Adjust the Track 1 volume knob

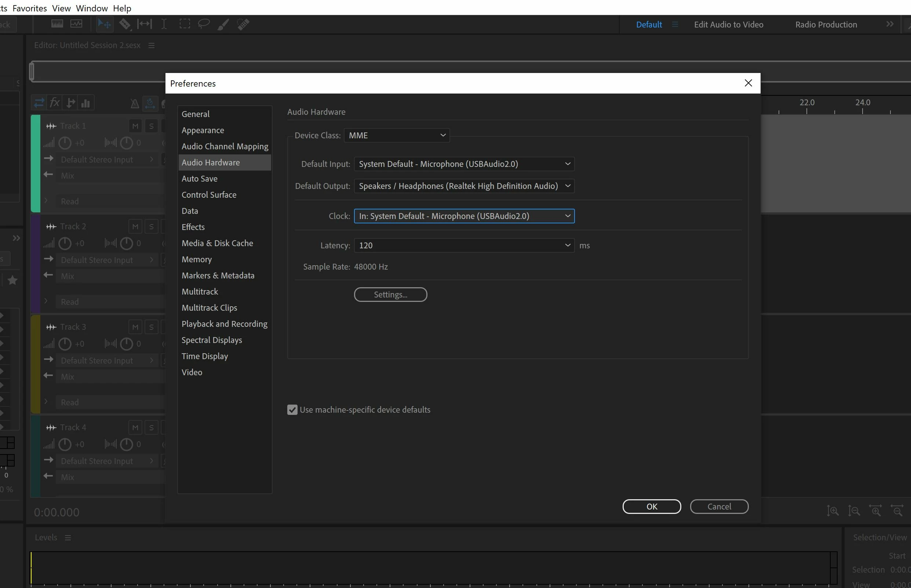(65, 143)
